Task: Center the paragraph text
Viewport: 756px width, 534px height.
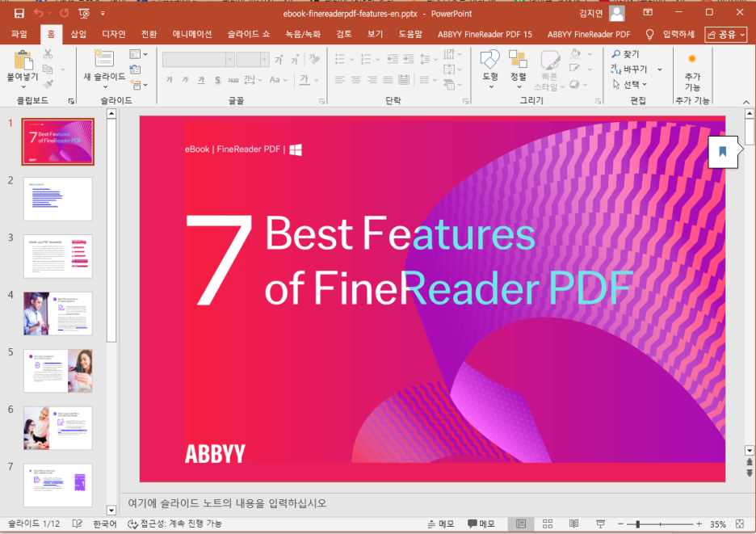Action: pyautogui.click(x=356, y=80)
